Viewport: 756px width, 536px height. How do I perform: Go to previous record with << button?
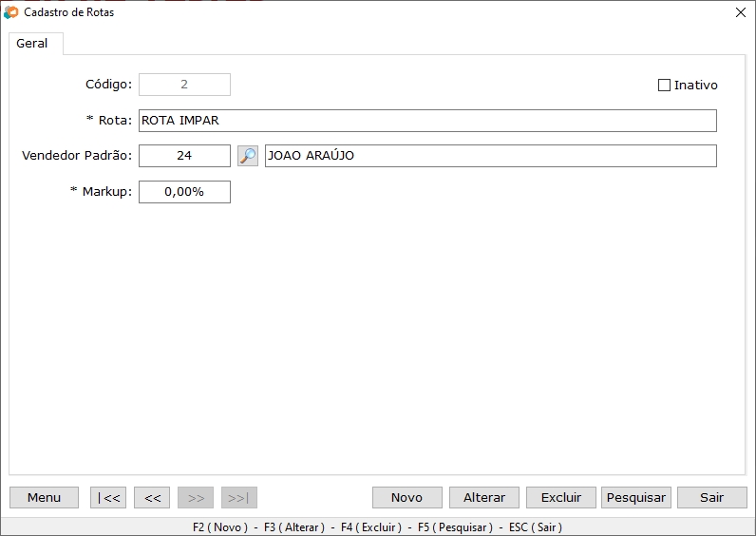pyautogui.click(x=152, y=497)
